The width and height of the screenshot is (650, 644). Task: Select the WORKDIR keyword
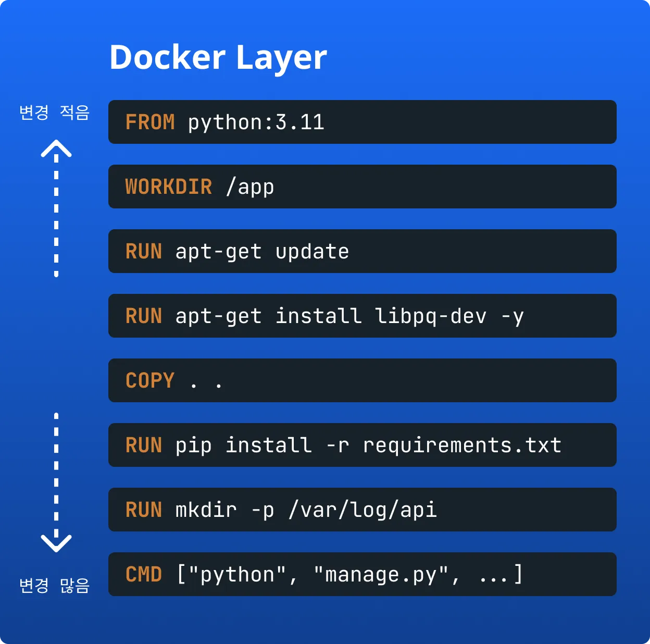pyautogui.click(x=169, y=187)
